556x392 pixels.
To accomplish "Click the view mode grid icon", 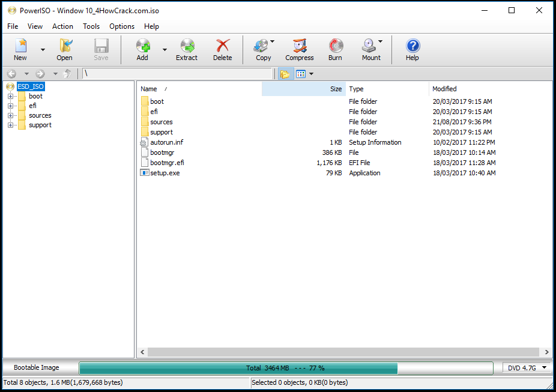I will pyautogui.click(x=301, y=74).
